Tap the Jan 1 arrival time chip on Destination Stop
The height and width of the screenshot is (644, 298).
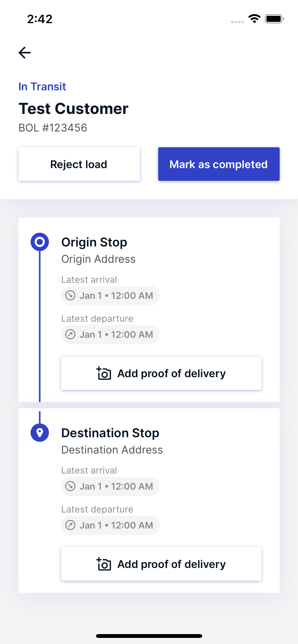(110, 486)
